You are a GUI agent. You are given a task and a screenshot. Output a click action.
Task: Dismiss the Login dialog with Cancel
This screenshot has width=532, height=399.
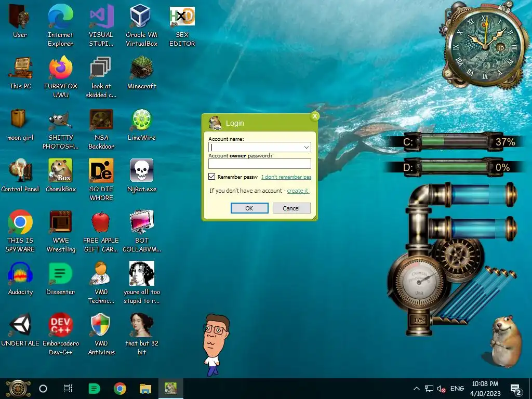click(291, 208)
